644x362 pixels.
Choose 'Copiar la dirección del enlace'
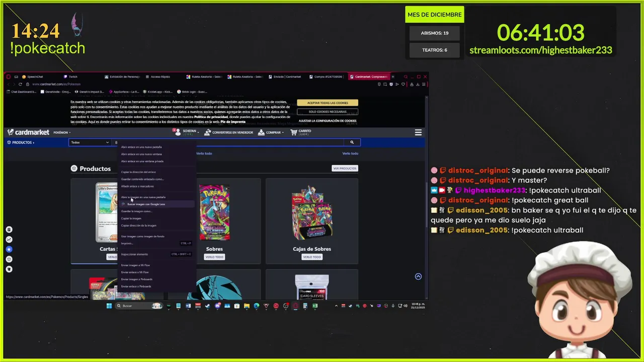[156, 172]
